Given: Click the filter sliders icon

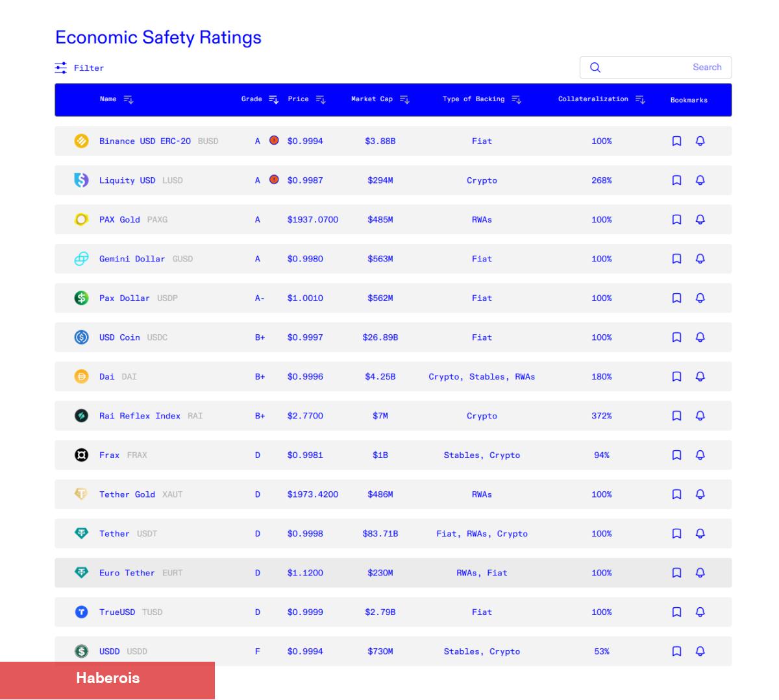Looking at the screenshot, I should coord(61,67).
